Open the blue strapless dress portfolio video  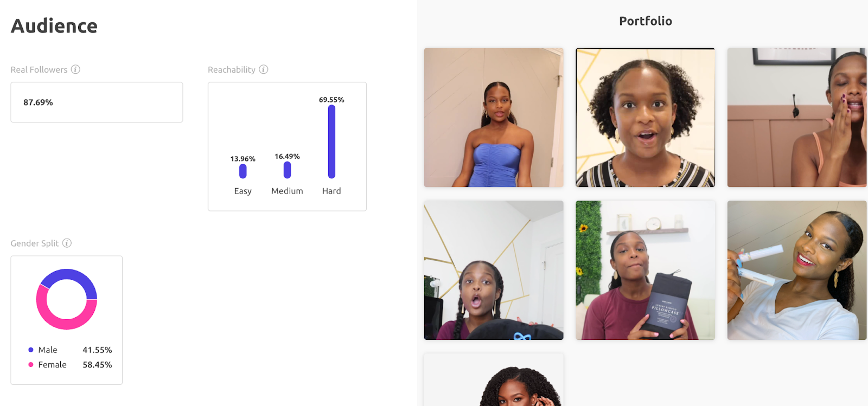[x=494, y=118]
